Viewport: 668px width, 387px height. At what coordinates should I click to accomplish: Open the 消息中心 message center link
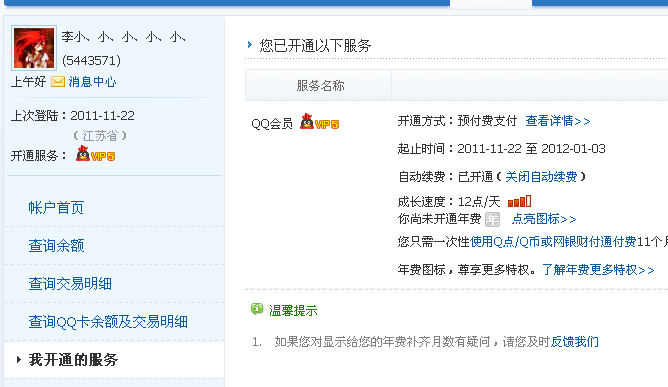click(92, 81)
